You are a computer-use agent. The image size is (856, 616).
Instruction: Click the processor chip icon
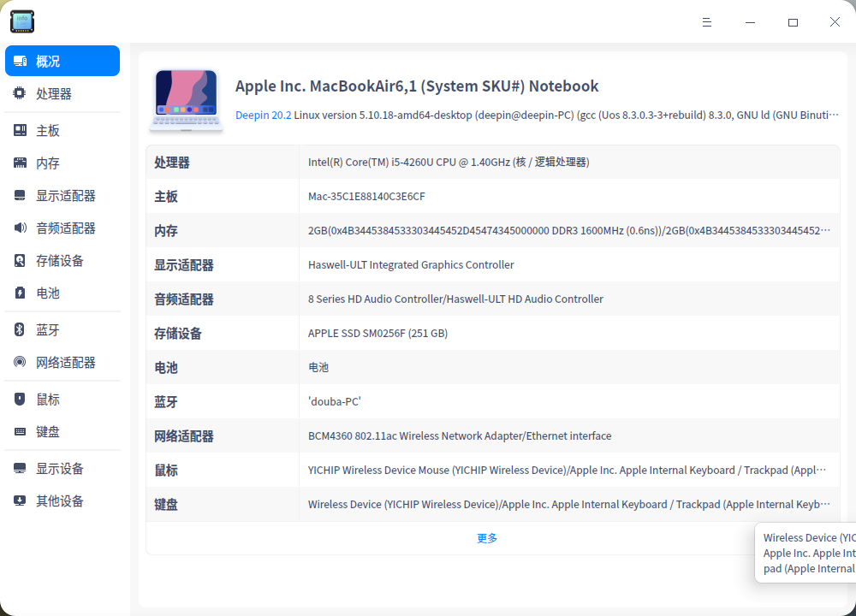(20, 93)
